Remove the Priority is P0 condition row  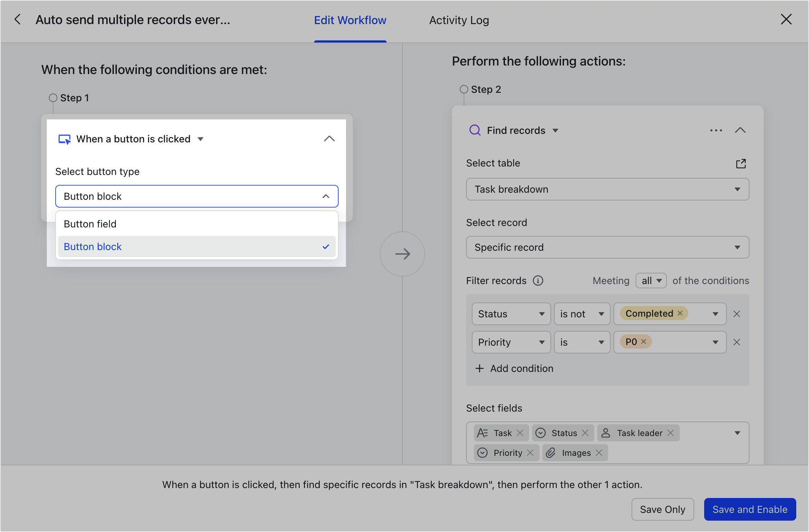click(737, 342)
